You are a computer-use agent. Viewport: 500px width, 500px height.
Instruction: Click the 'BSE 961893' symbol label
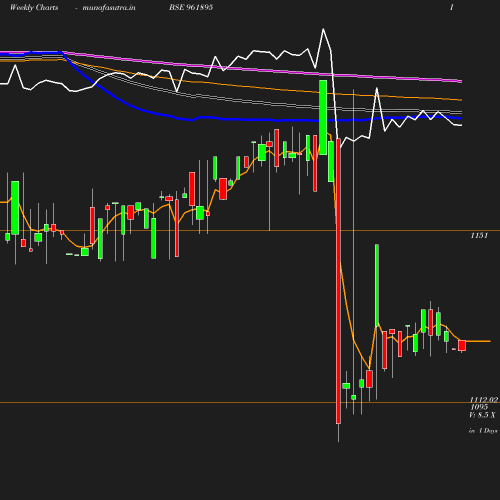pos(191,7)
